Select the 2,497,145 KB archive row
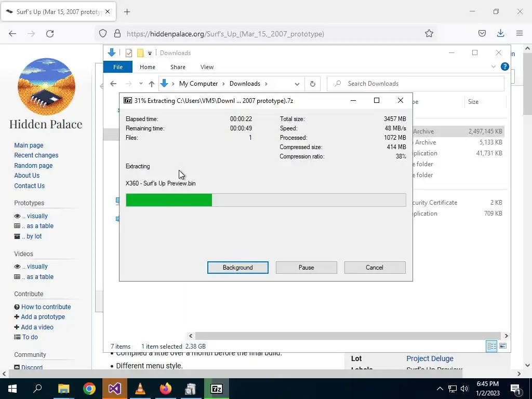This screenshot has width=532, height=399. (458, 131)
